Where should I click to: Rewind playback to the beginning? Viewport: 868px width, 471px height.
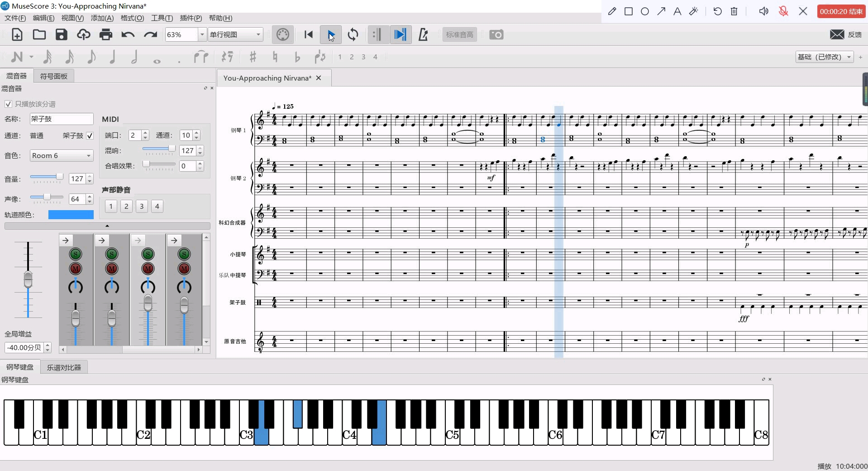point(308,34)
